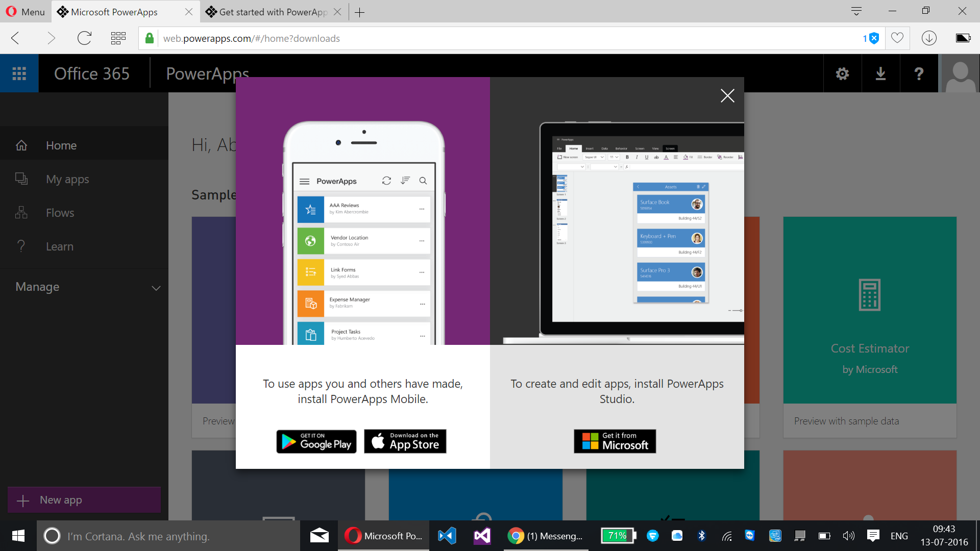This screenshot has width=980, height=551.
Task: Click the green padlock security icon
Action: click(150, 38)
